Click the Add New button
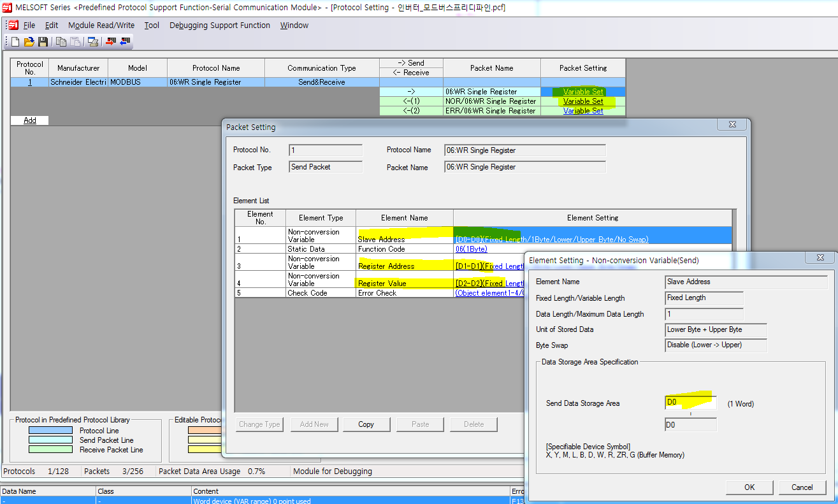Image resolution: width=838 pixels, height=504 pixels. pos(314,424)
